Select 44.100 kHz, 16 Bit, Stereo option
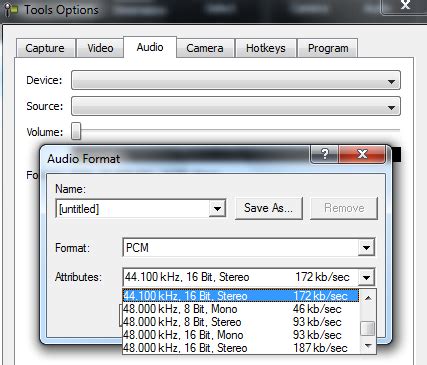Image resolution: width=427 pixels, height=365 pixels. 241,296
